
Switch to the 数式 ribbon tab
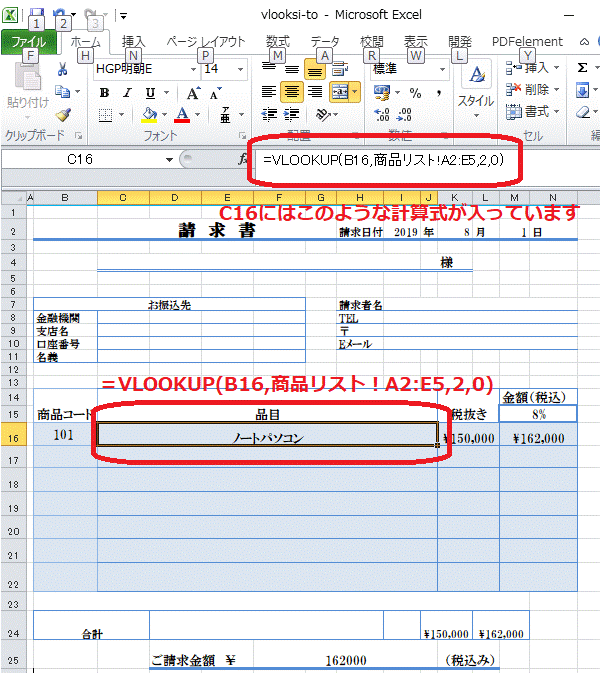277,42
